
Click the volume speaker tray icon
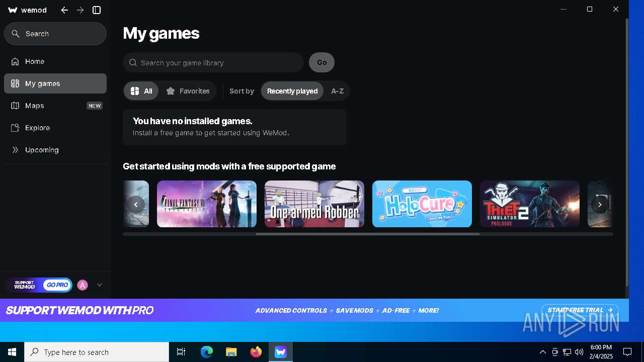click(x=579, y=352)
